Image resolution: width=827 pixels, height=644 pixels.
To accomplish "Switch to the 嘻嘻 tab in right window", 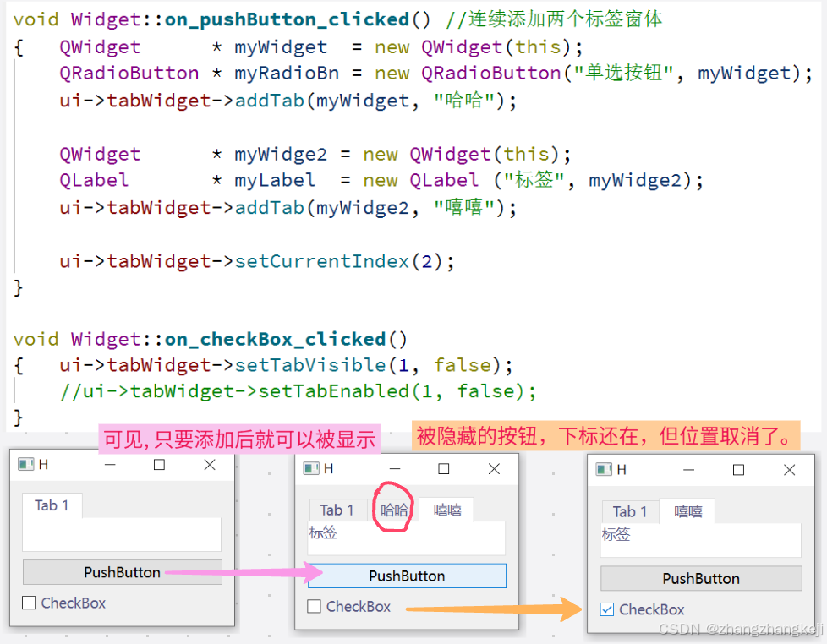I will pos(687,511).
